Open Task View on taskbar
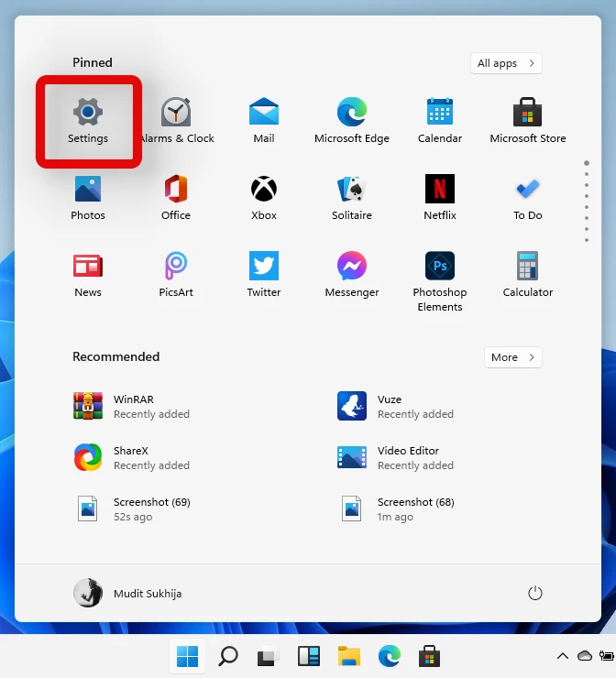This screenshot has height=678, width=616. coord(268,656)
